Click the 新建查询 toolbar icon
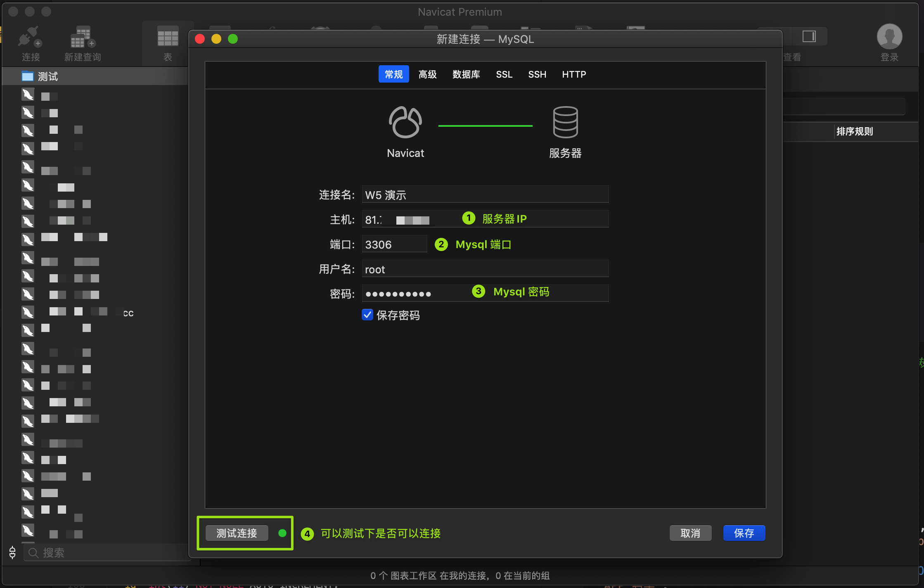This screenshot has width=924, height=588. point(82,37)
